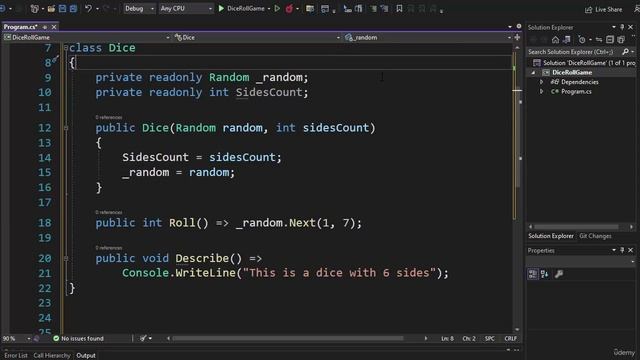Collapse the Dice constructor at line 12
Image resolution: width=640 pixels, height=360 pixels.
point(66,128)
